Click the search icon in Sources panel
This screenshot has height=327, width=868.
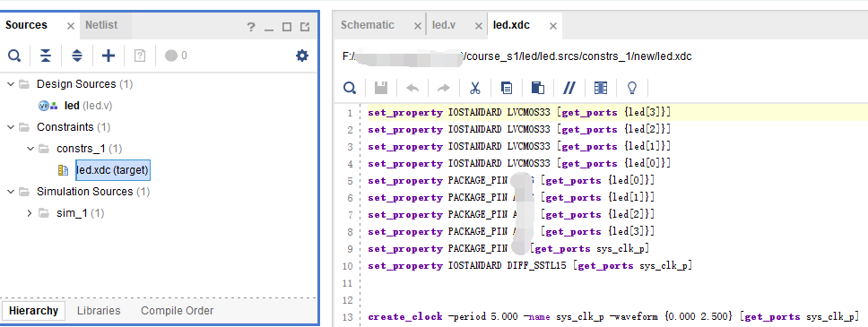[14, 56]
